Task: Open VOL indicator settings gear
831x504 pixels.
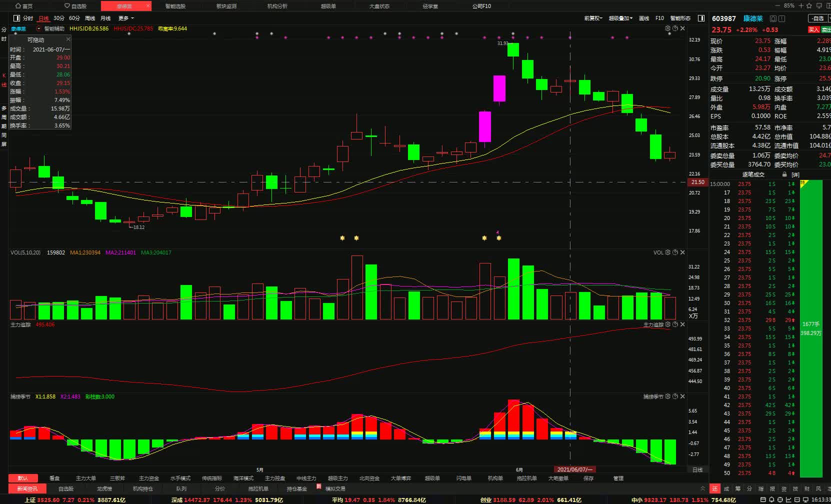Action: click(x=667, y=252)
